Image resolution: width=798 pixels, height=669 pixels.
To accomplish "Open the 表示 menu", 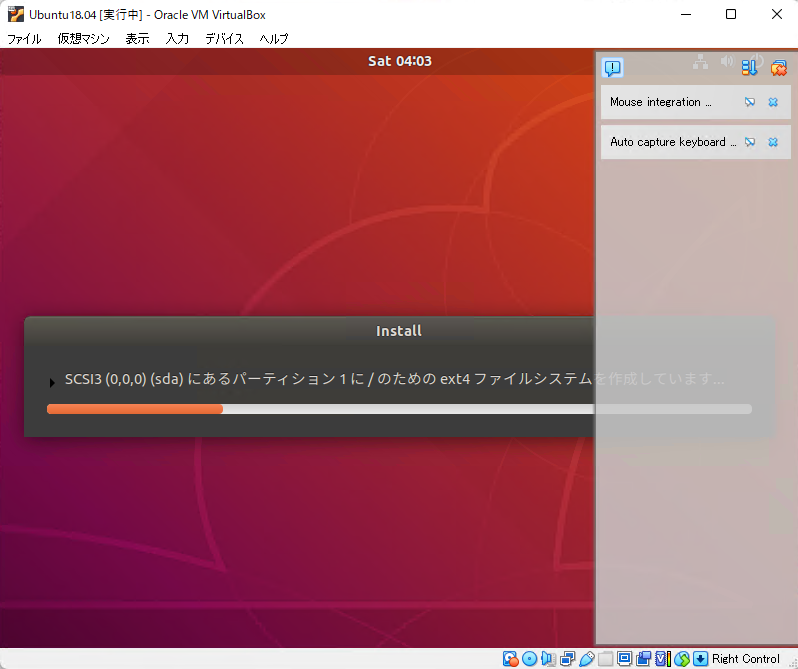I will point(137,39).
